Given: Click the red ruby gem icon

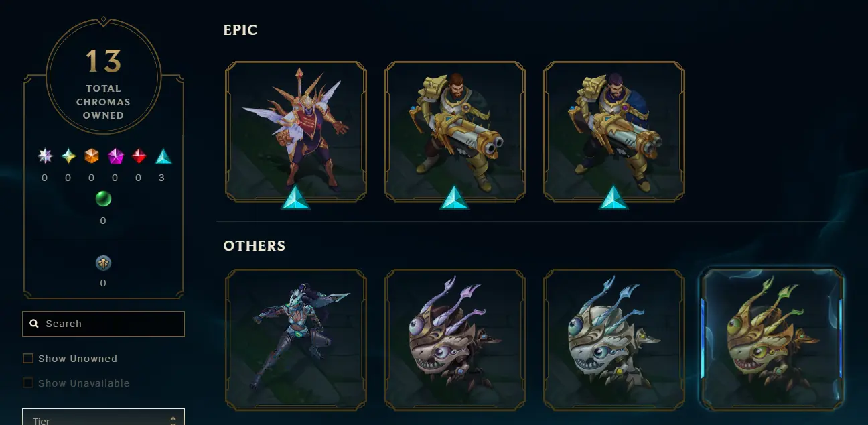Looking at the screenshot, I should pyautogui.click(x=139, y=156).
